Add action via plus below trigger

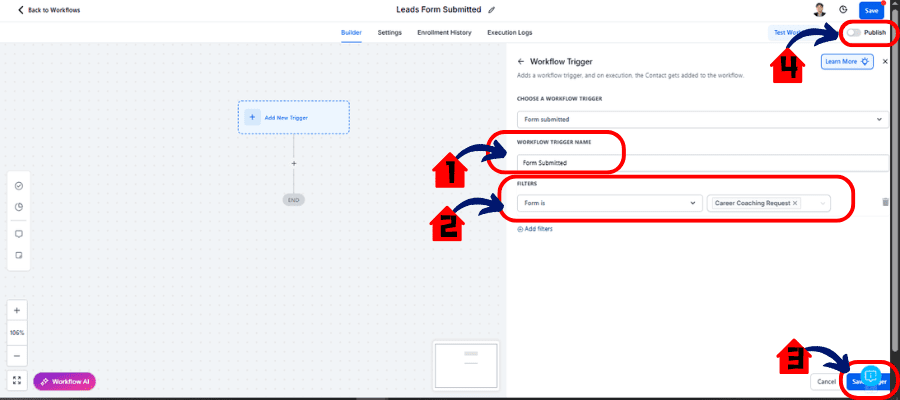point(293,164)
